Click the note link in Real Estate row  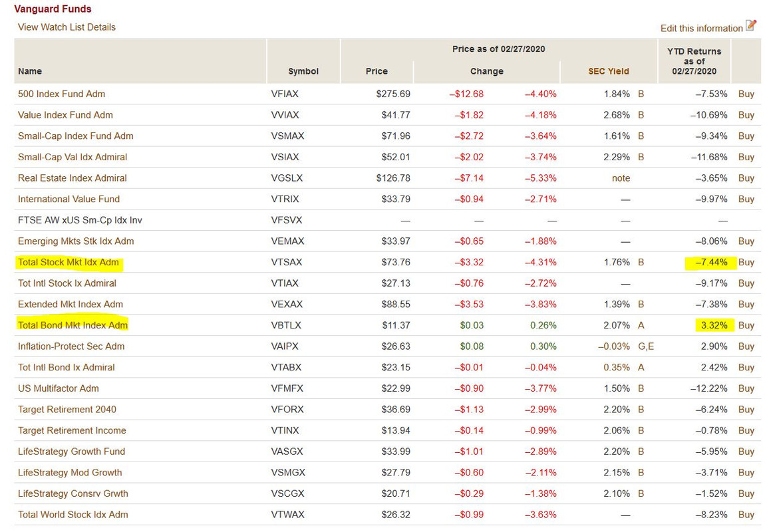(x=621, y=178)
